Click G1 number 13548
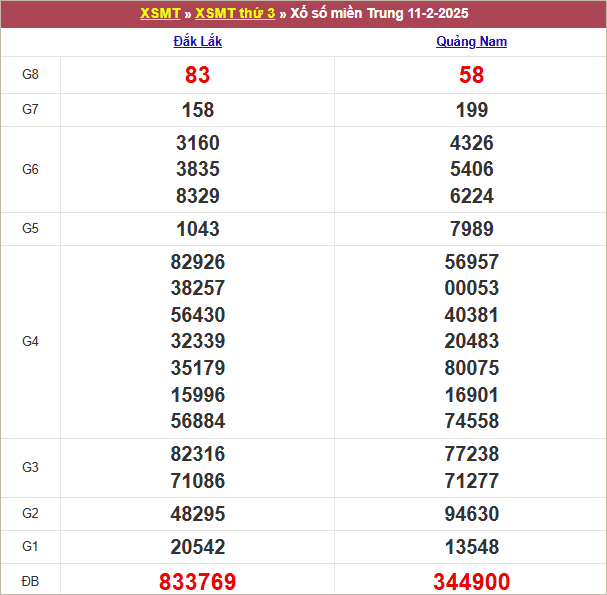Image resolution: width=607 pixels, height=595 pixels. click(472, 547)
